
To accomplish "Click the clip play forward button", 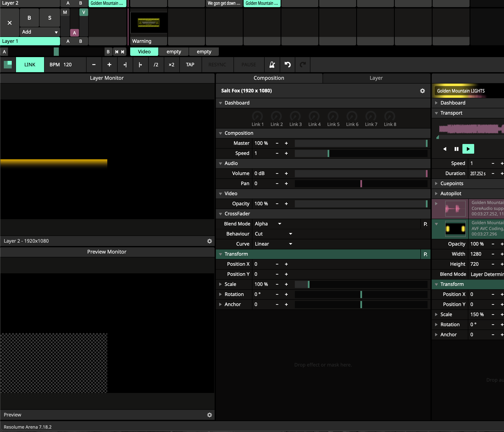I will click(468, 149).
